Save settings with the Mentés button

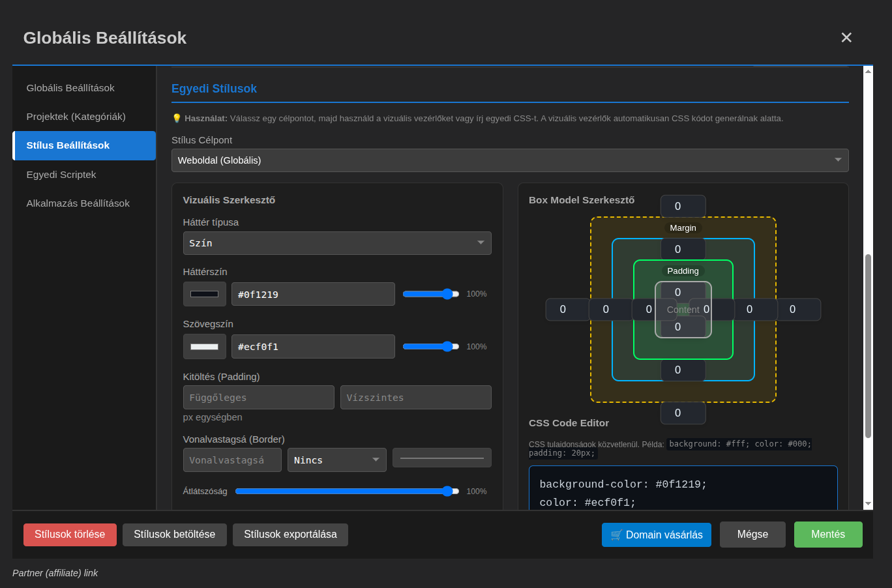[x=827, y=535]
